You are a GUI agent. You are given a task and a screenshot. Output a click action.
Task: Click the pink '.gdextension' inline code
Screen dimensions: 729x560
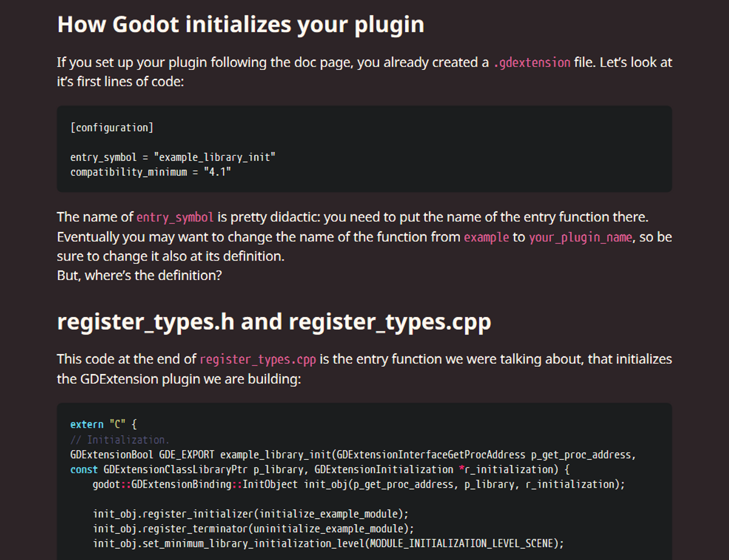[x=532, y=63]
